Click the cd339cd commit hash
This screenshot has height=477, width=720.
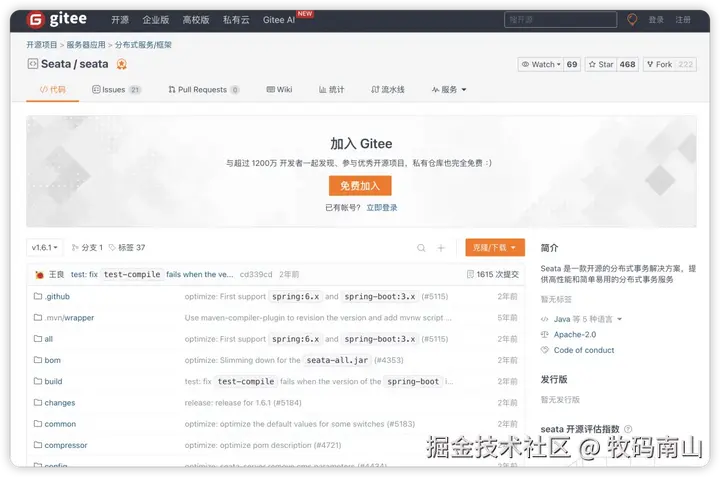256,274
